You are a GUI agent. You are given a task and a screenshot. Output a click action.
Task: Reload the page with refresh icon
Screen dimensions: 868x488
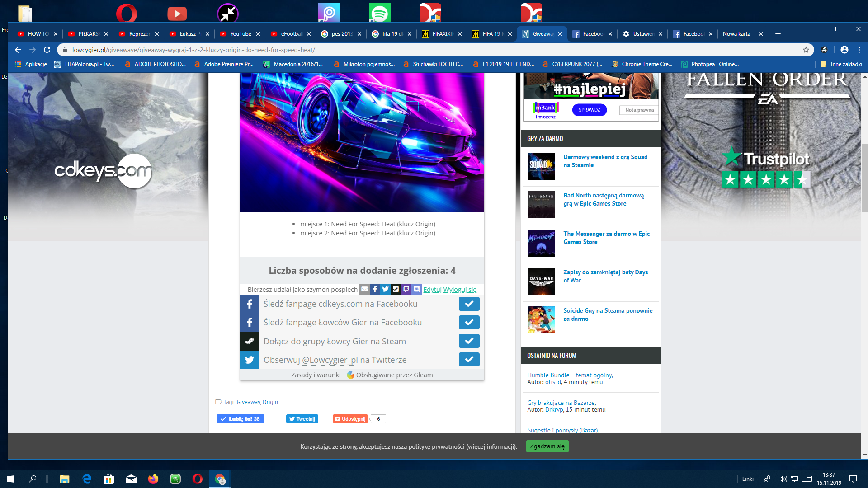[47, 50]
